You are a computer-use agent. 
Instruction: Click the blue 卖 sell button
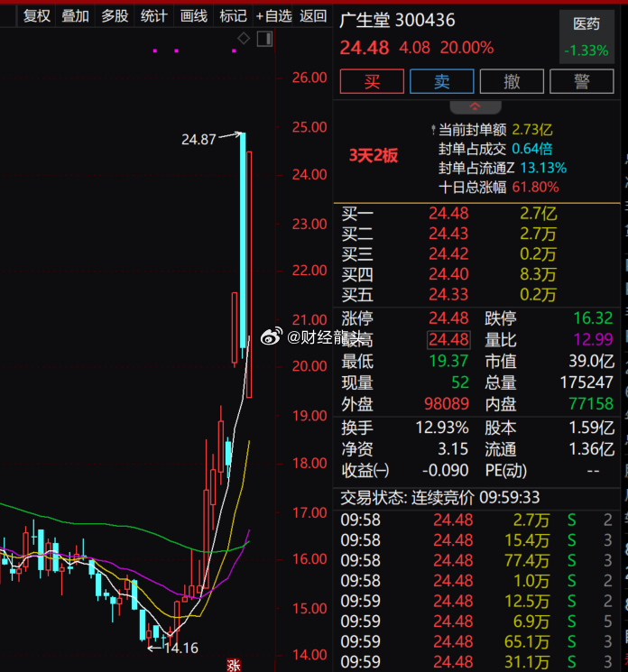441,81
